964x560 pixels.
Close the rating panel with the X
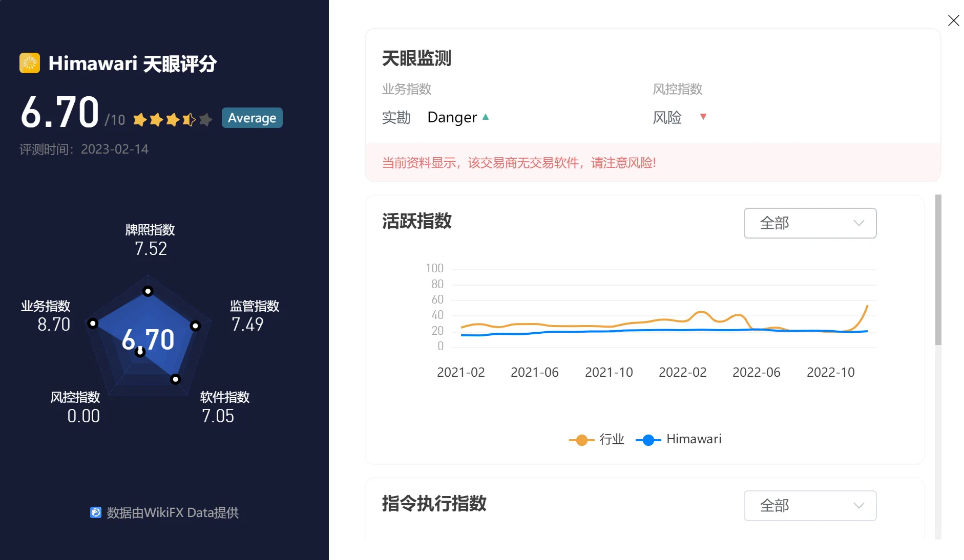click(x=953, y=20)
